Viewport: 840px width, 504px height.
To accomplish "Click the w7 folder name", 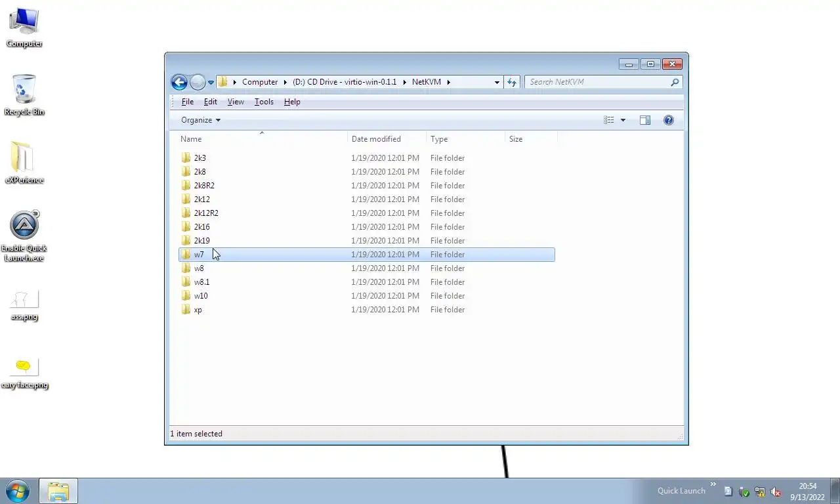I will (199, 255).
